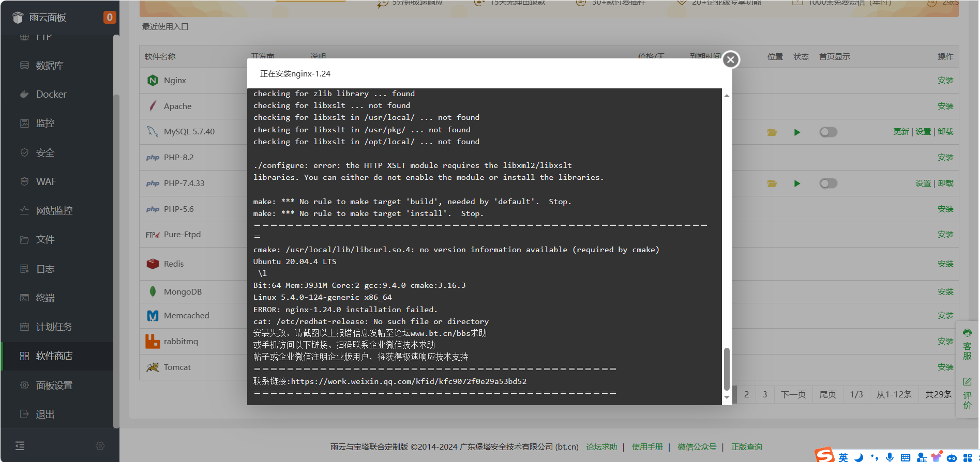Screen dimensions: 980x462
Task: Go to page 2 of software list
Action: (746, 394)
